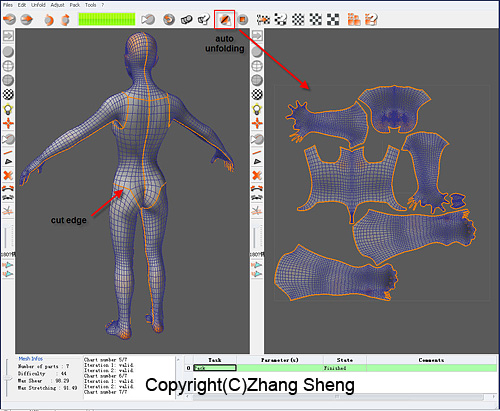
Task: Click the 'Number of parts : 7' text
Action: [x=43, y=366]
